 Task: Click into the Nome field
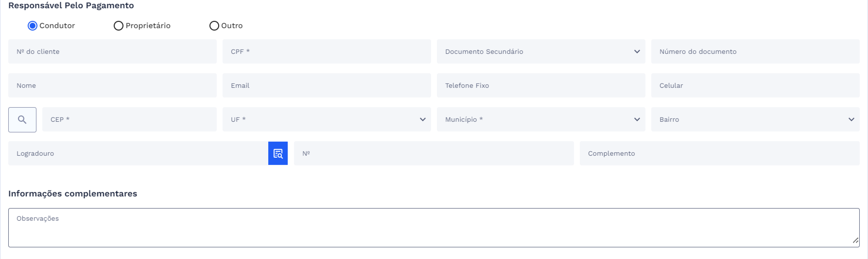point(112,85)
